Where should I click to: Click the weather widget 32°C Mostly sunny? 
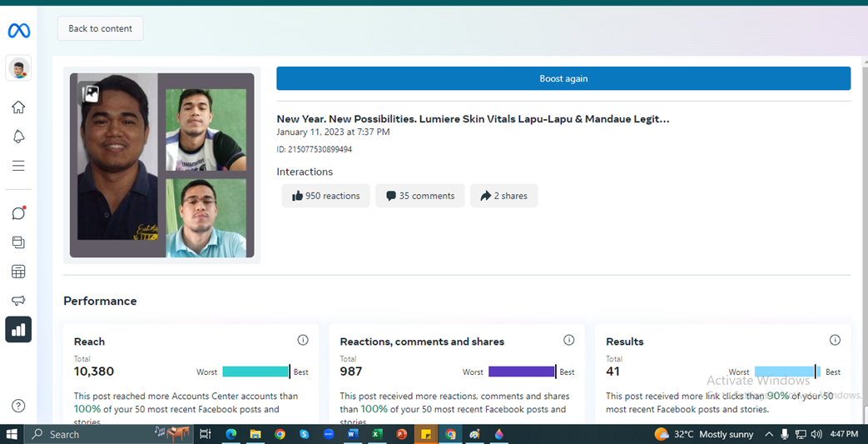pos(703,434)
